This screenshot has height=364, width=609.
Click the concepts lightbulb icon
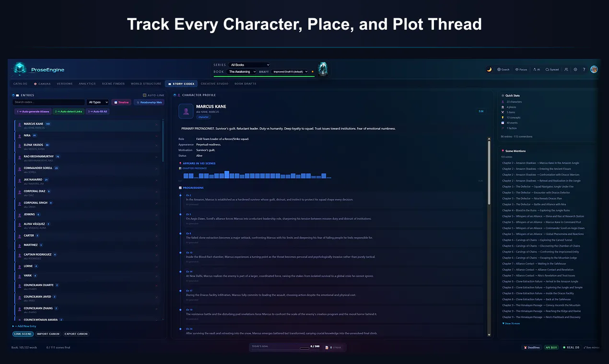503,118
